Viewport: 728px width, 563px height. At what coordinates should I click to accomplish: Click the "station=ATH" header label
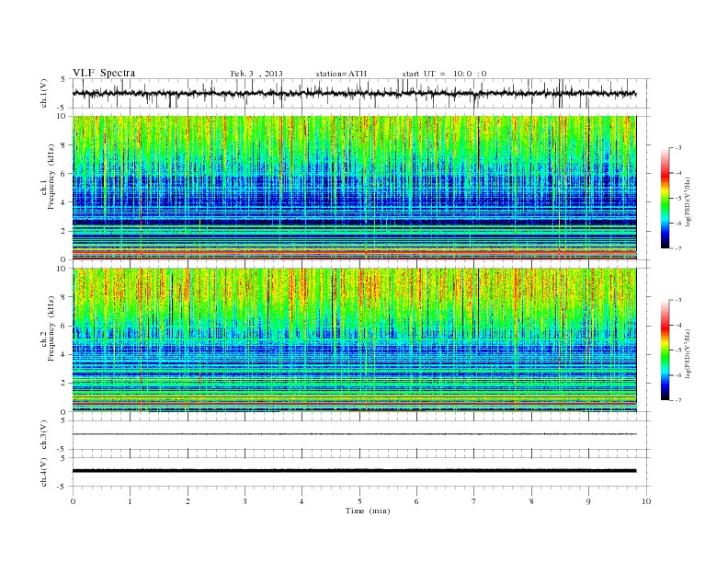click(341, 74)
